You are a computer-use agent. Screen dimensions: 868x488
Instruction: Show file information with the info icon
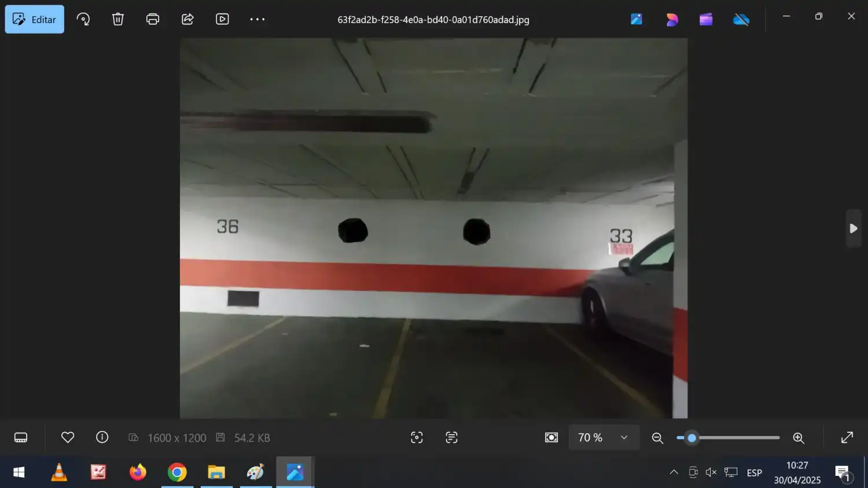102,437
